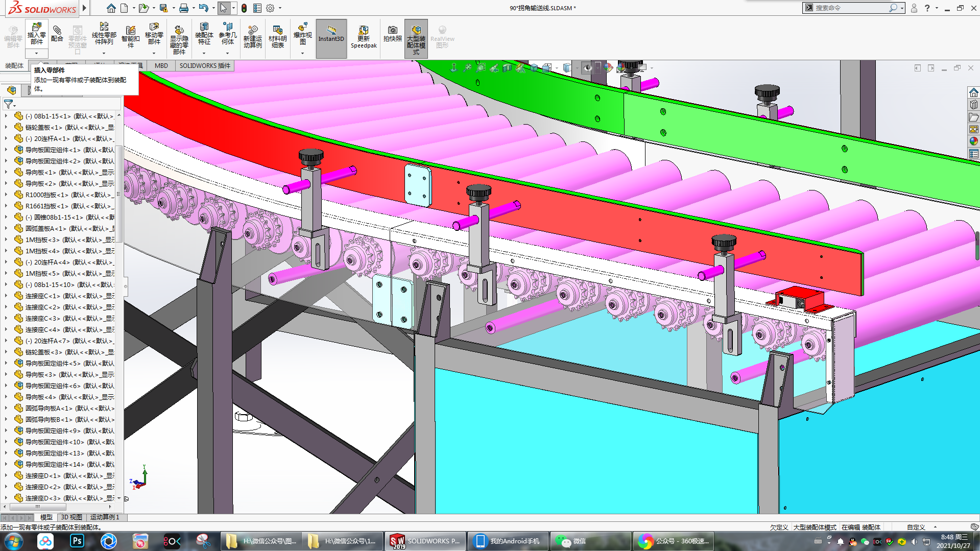
Task: Switch to the SOLIDWORKS 插件 tab
Action: tap(205, 65)
